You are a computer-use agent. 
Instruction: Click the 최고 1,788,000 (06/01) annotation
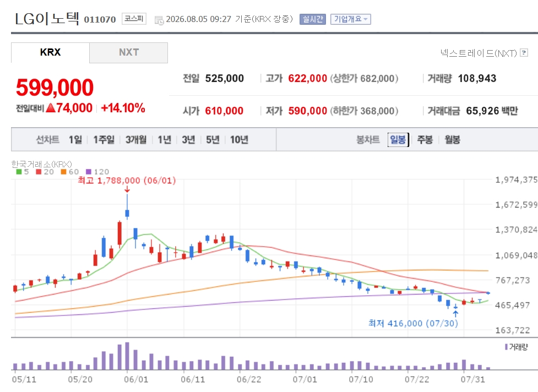click(x=127, y=181)
